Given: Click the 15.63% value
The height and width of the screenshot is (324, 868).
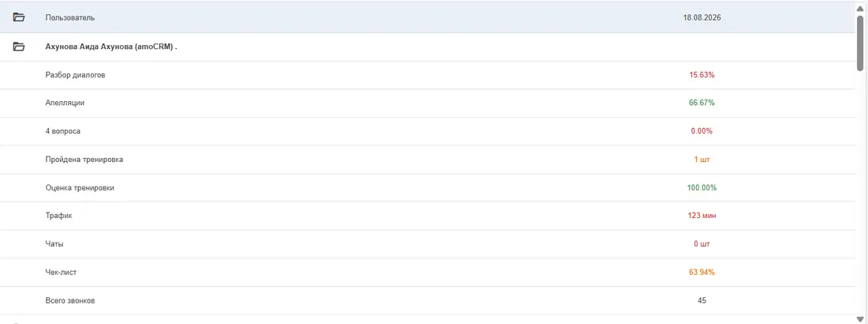Looking at the screenshot, I should [702, 75].
